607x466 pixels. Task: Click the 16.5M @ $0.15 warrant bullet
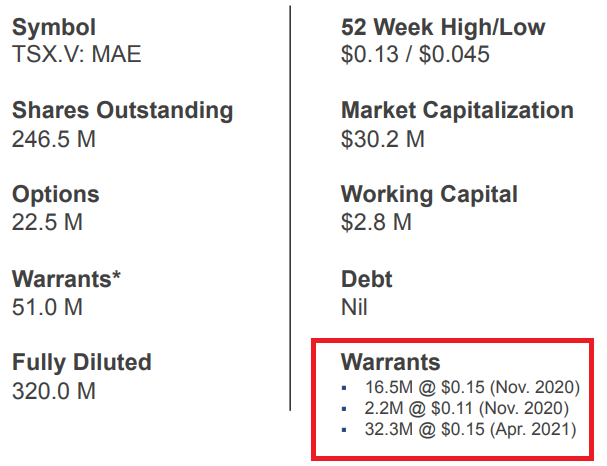[472, 387]
